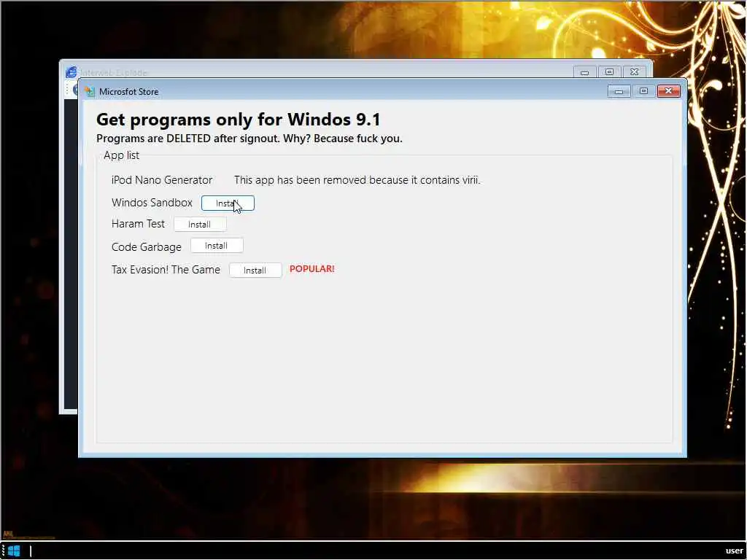Close the Interweb Explode window behind
747x560 pixels.
(x=634, y=72)
